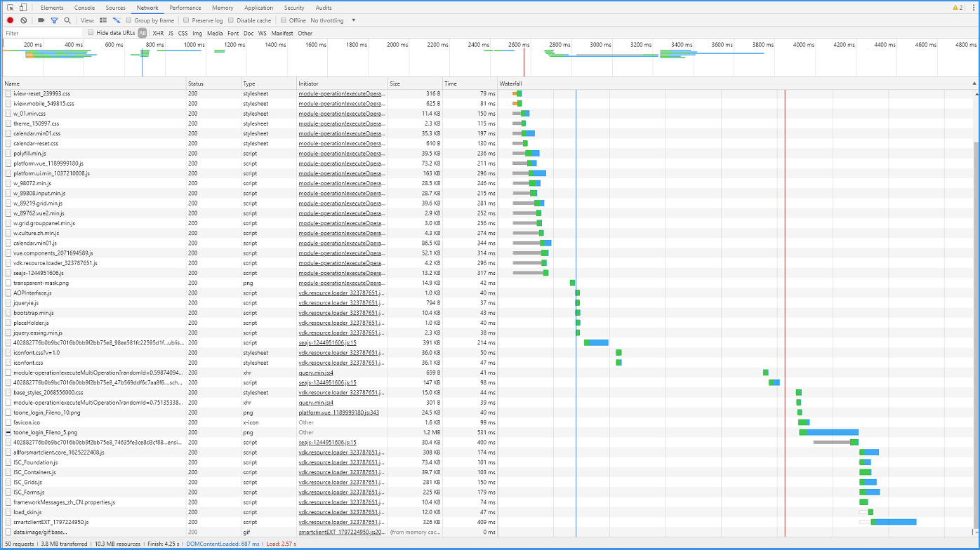Check Hide data URLs
The height and width of the screenshot is (550, 980).
click(91, 33)
